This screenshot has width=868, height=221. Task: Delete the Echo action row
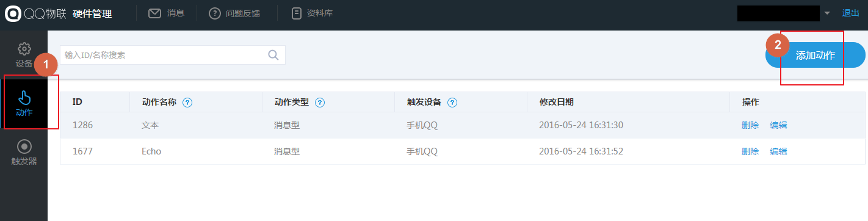point(750,151)
